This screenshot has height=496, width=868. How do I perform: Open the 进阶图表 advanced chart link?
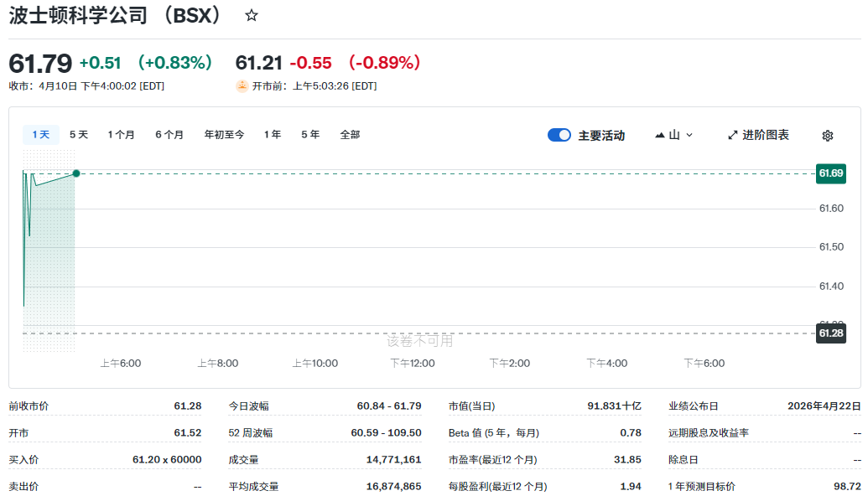(x=764, y=135)
